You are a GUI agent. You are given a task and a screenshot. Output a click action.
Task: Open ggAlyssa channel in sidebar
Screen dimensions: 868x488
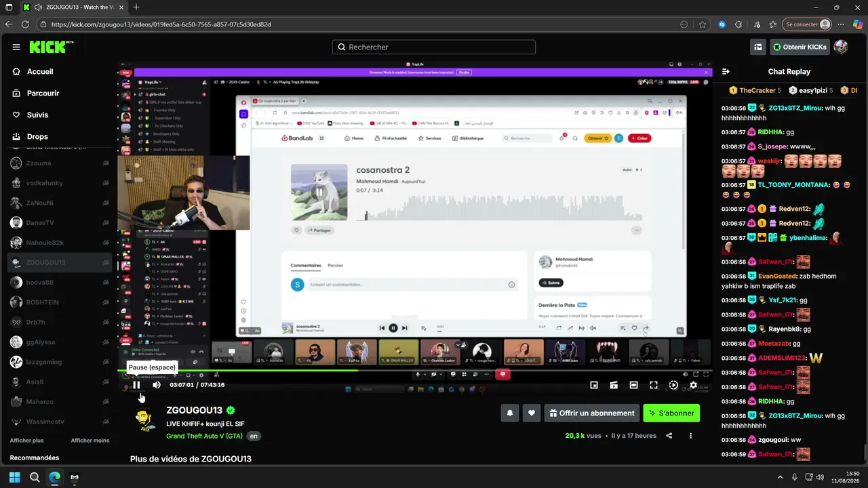(x=59, y=342)
